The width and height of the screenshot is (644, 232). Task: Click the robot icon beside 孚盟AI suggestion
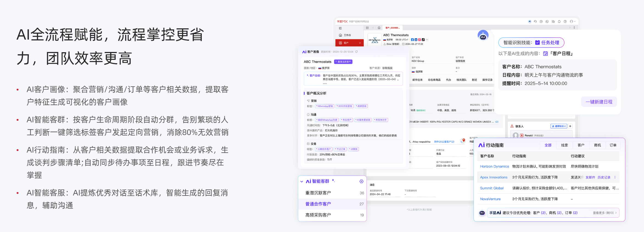[482, 213]
